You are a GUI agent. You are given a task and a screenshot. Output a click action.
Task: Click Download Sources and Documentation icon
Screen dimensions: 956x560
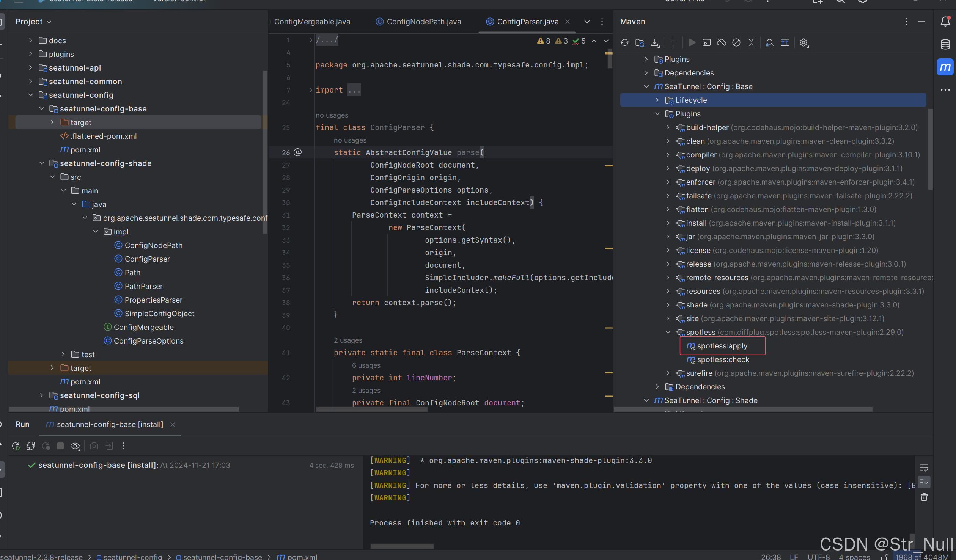(655, 42)
